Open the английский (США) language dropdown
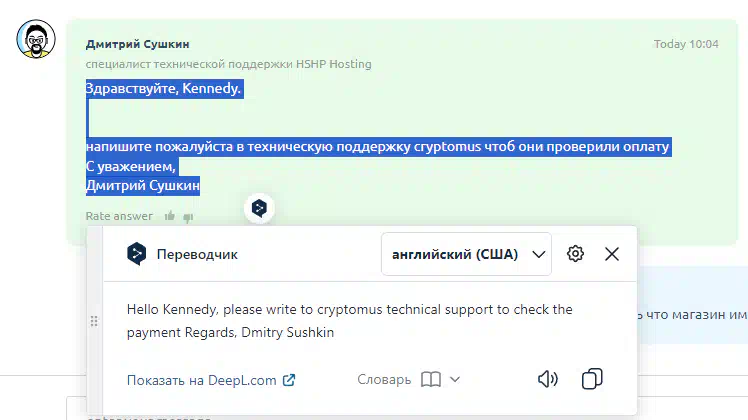The width and height of the screenshot is (748, 420). (x=466, y=254)
